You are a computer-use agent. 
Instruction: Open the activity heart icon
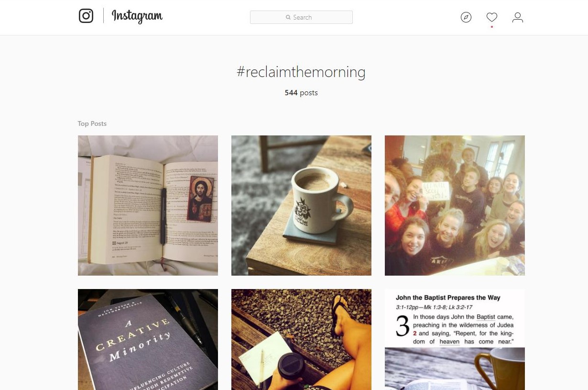click(x=492, y=17)
